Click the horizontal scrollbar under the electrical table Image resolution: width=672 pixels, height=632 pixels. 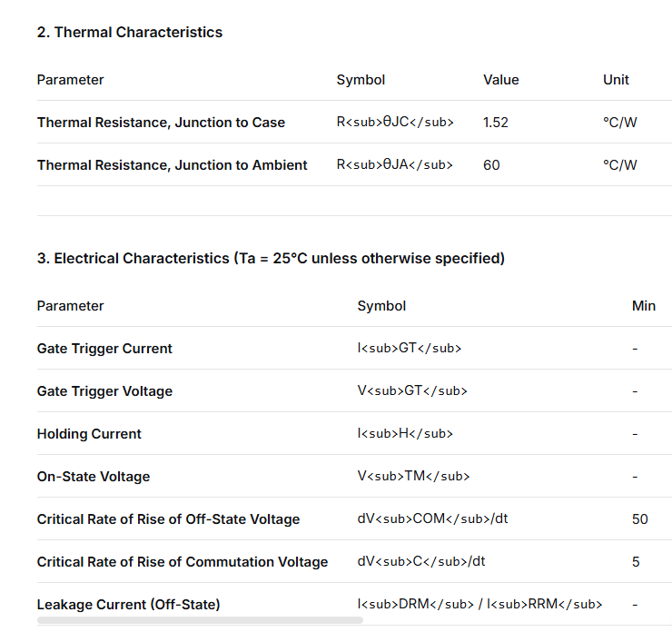click(x=200, y=620)
